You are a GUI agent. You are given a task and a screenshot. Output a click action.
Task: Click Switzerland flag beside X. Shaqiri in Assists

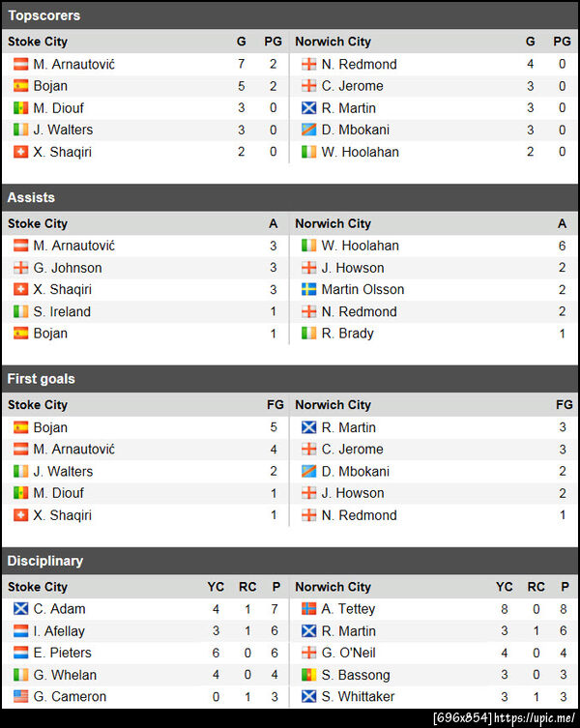pos(20,289)
